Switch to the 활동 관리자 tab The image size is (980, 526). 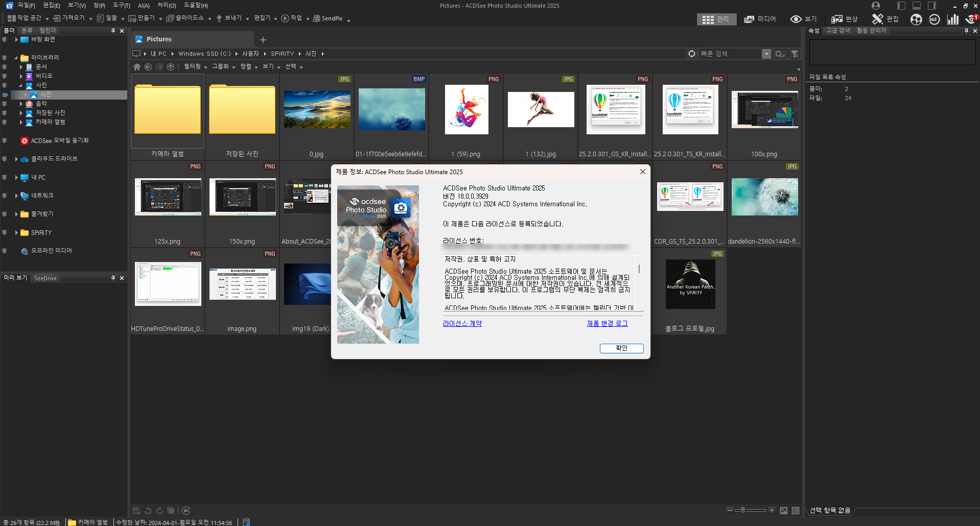pyautogui.click(x=871, y=31)
